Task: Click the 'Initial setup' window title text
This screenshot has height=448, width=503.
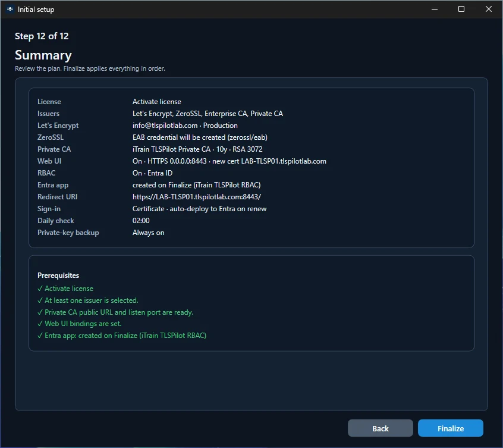Action: coord(36,10)
